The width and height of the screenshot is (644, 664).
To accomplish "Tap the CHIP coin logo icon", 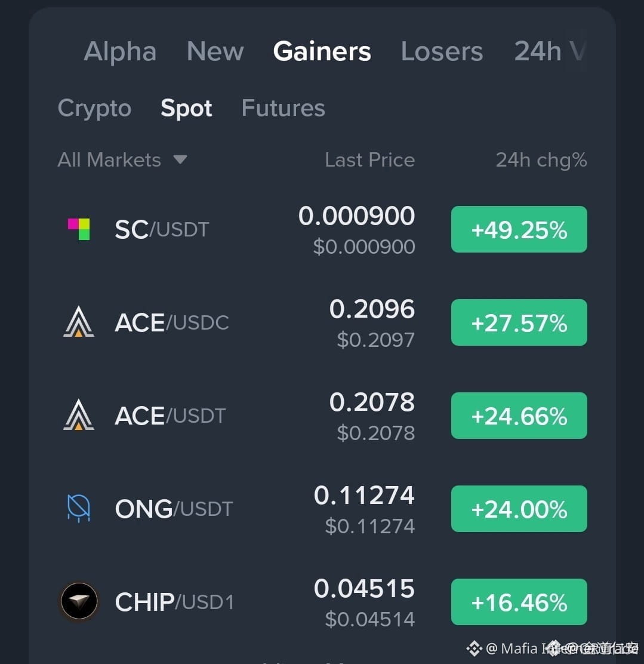I will pyautogui.click(x=79, y=601).
